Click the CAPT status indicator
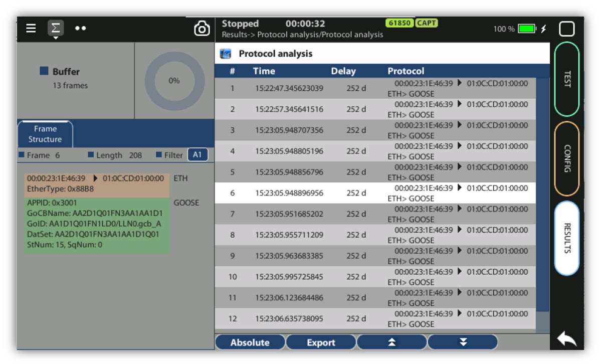The height and width of the screenshot is (364, 599). point(427,23)
